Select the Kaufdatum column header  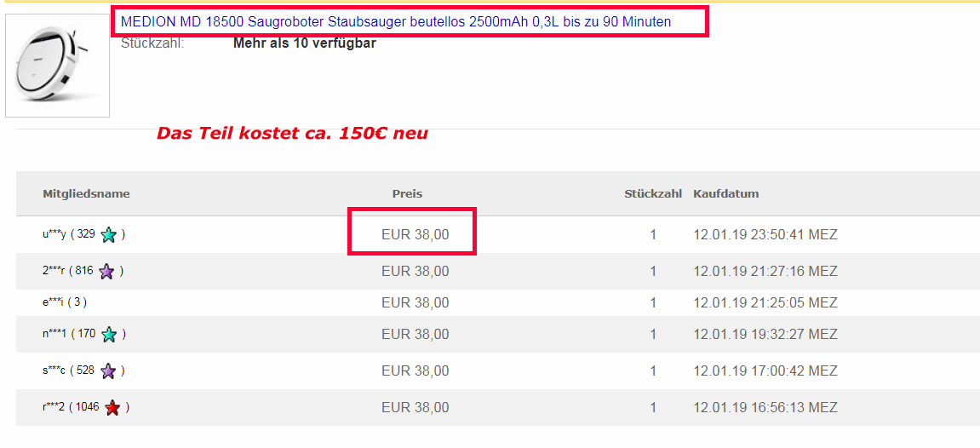click(x=725, y=193)
